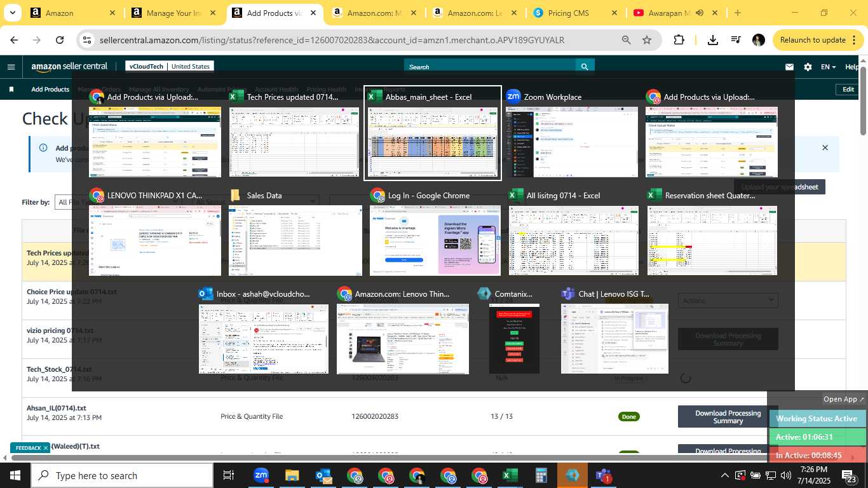The image size is (868, 488).
Task: View site information icon in address bar
Action: click(x=88, y=40)
